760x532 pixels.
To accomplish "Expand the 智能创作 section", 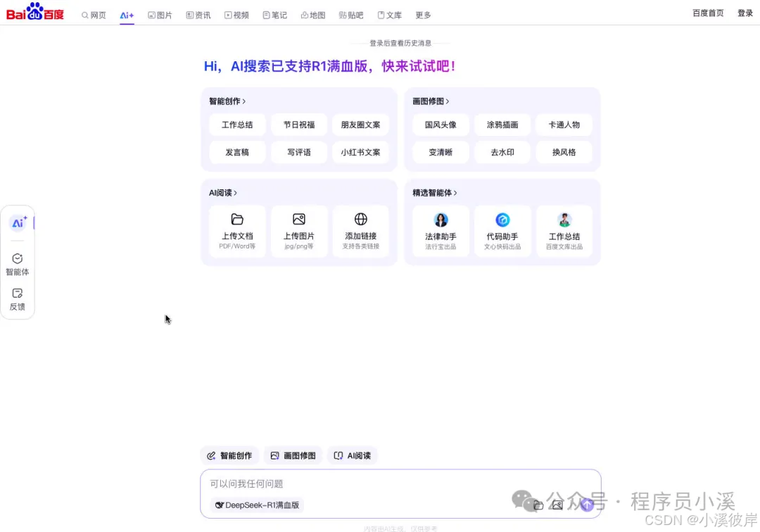I will (227, 101).
